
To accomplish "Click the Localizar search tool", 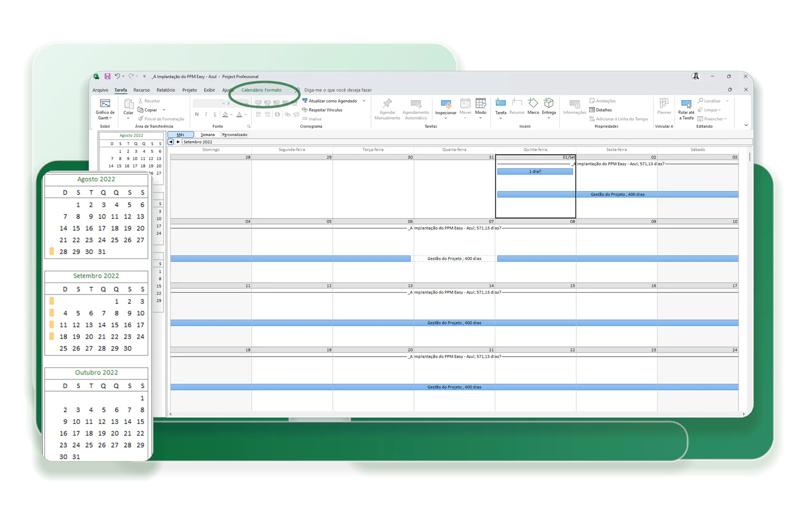I will coord(709,101).
